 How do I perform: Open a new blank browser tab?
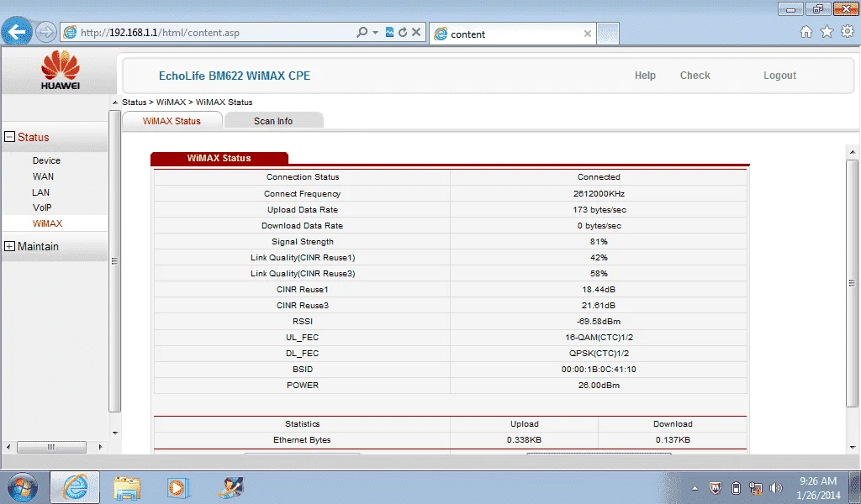[608, 34]
